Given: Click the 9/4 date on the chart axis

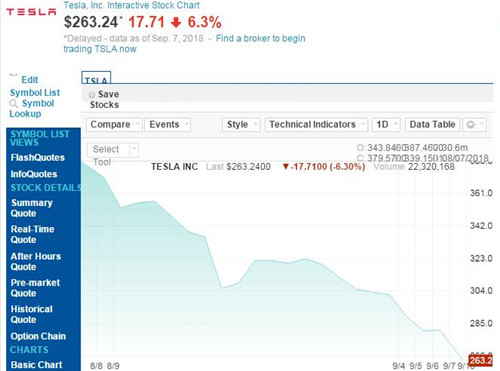Looking at the screenshot, I should (x=398, y=366).
